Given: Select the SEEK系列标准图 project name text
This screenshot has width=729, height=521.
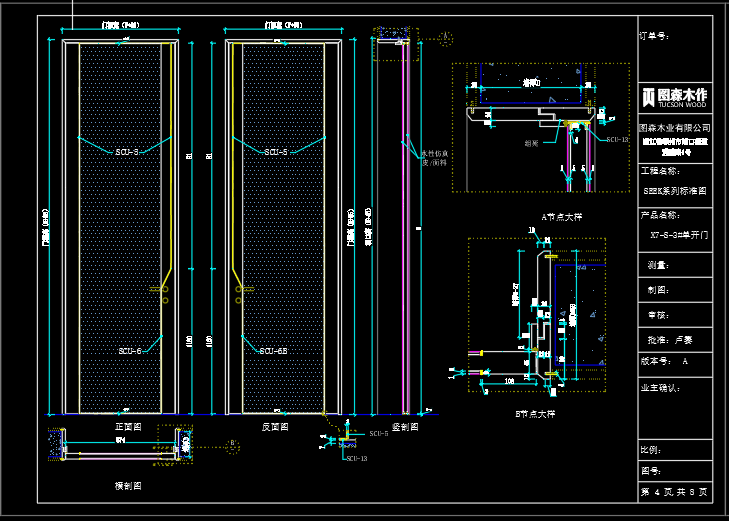Looking at the screenshot, I should coord(674,189).
